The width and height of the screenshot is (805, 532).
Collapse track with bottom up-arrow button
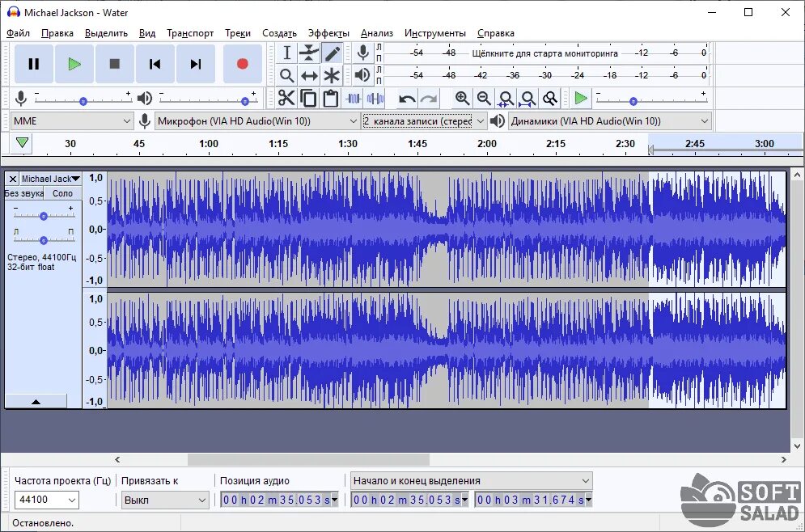point(36,401)
